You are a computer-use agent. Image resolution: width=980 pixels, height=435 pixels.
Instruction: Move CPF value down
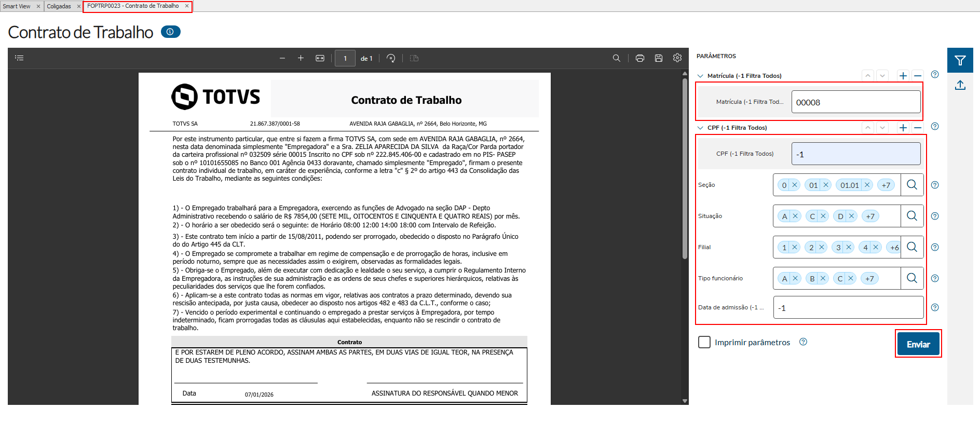click(882, 128)
